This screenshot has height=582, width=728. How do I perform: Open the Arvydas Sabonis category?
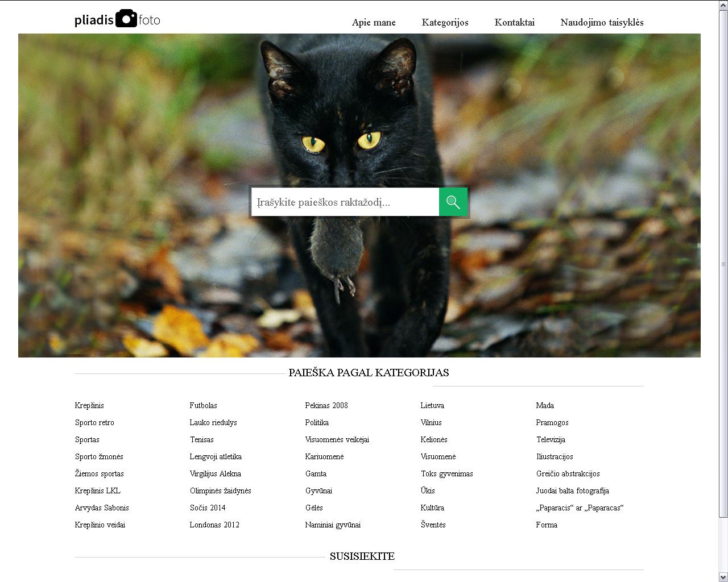tap(102, 508)
